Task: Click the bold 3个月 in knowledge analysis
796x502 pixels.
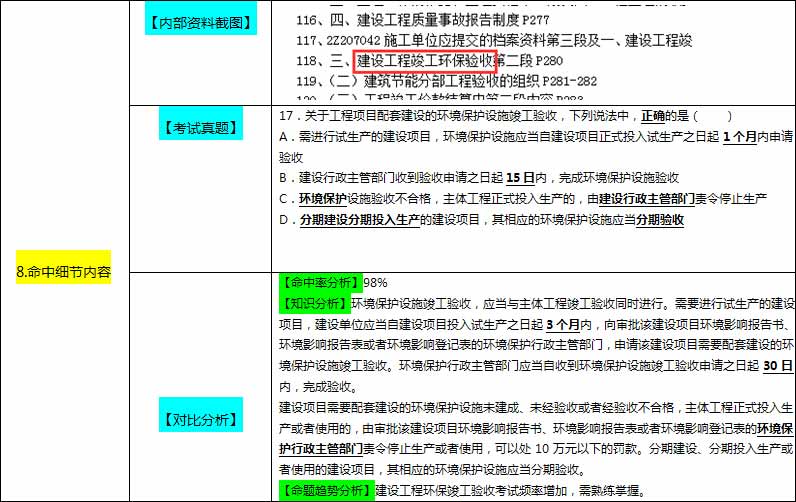Action: click(561, 325)
